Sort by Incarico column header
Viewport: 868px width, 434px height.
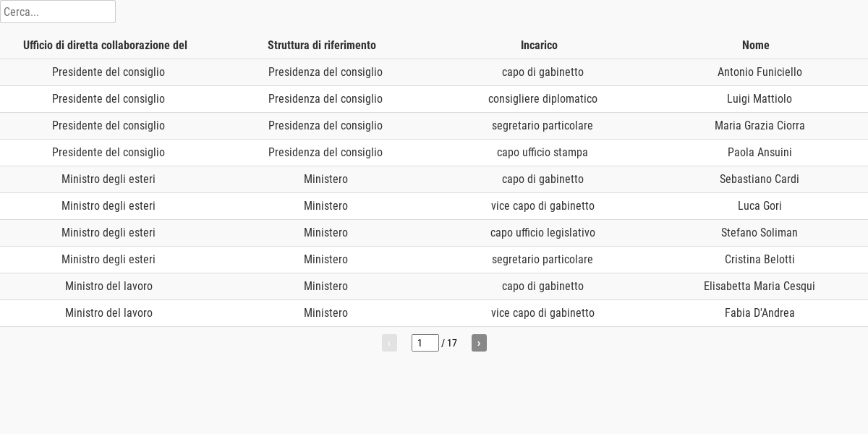click(x=539, y=46)
